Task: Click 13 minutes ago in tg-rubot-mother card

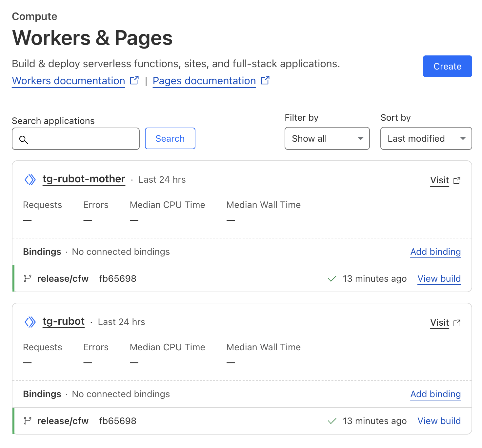Action: point(375,279)
